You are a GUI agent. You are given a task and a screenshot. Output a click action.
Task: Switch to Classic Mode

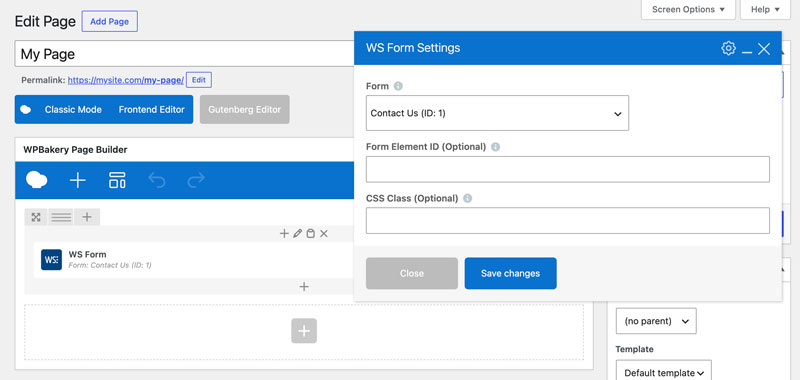coord(73,110)
